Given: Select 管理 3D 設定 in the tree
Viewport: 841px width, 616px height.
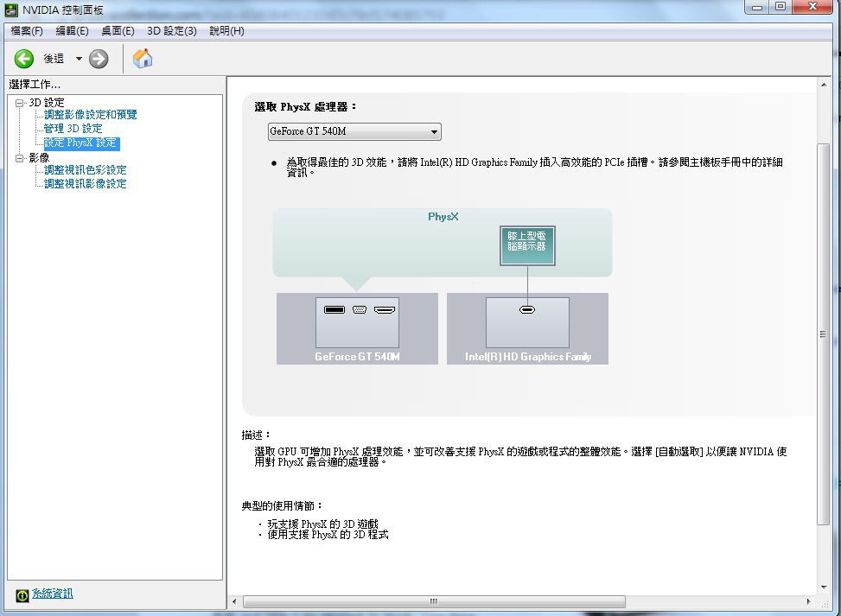Looking at the screenshot, I should [x=73, y=129].
